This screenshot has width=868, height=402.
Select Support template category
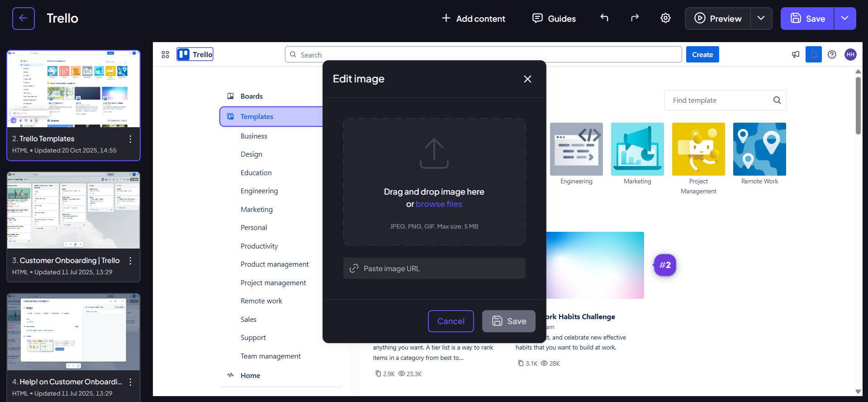click(x=253, y=337)
